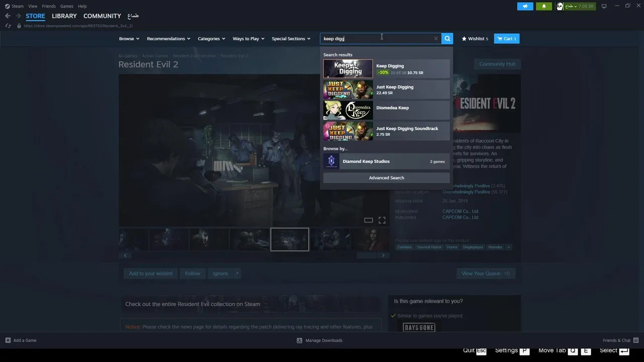This screenshot has width=644, height=362.
Task: Open notifications with the bell icon
Action: point(544,6)
